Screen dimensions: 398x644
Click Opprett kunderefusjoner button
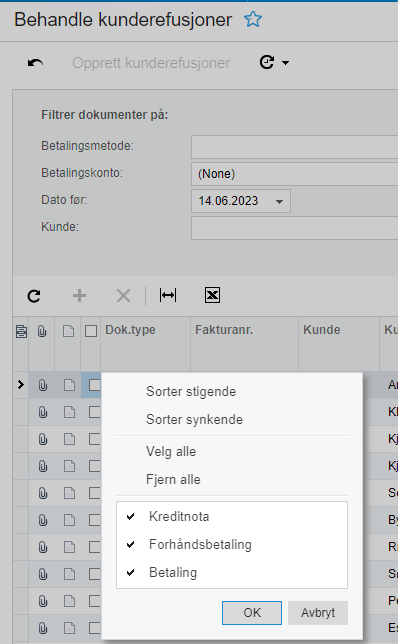(151, 63)
